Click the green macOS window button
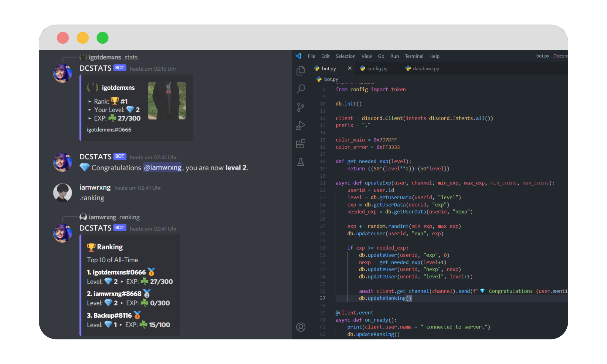607x364 pixels. tap(102, 38)
